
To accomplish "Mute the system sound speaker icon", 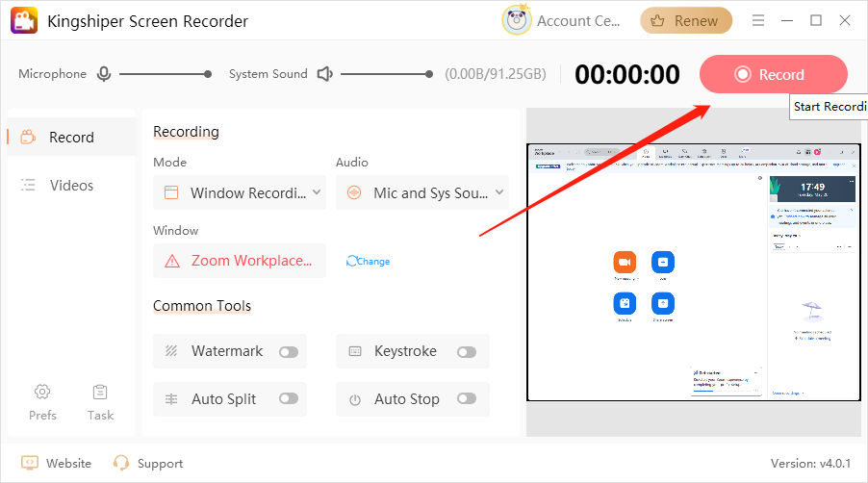I will pyautogui.click(x=325, y=73).
